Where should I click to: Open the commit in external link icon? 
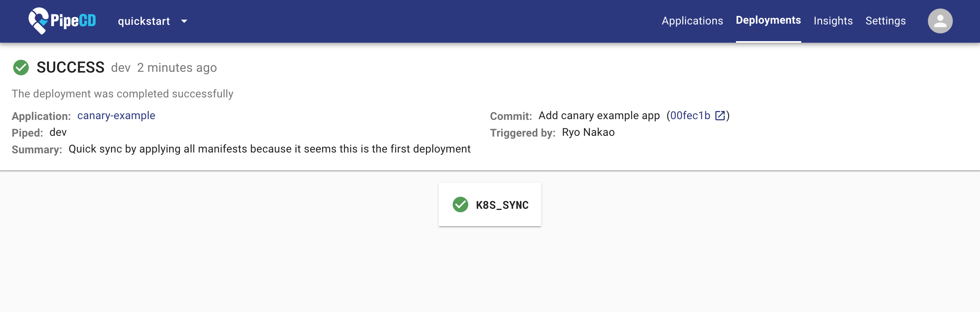pyautogui.click(x=720, y=115)
